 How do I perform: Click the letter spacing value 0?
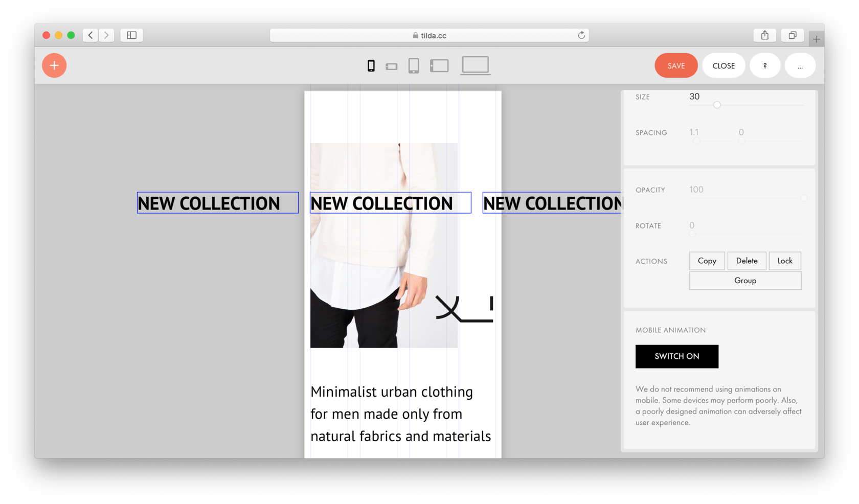pos(741,132)
